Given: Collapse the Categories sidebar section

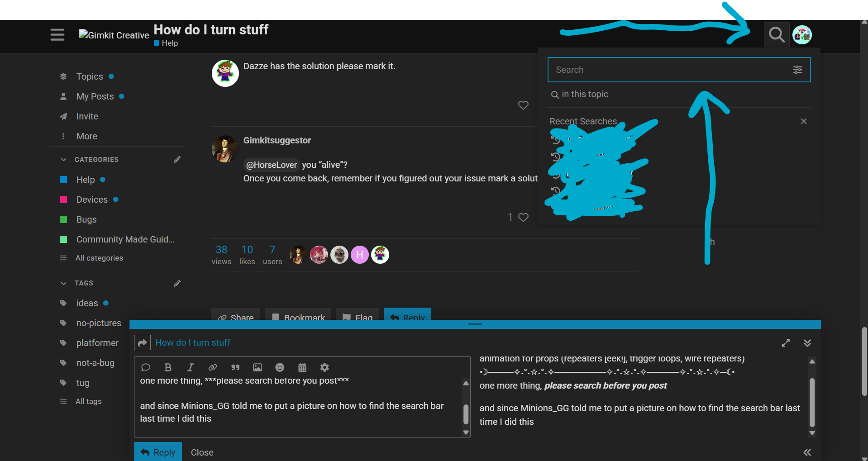Looking at the screenshot, I should pyautogui.click(x=63, y=160).
